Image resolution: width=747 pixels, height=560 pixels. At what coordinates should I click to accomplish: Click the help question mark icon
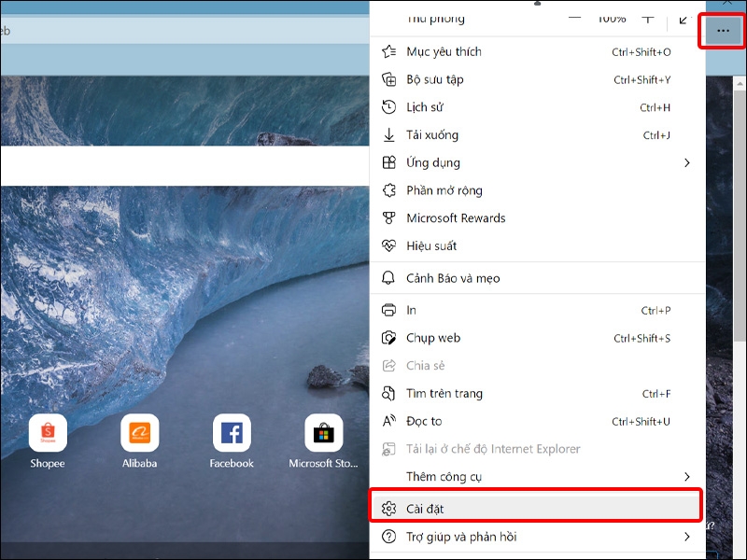[388, 537]
